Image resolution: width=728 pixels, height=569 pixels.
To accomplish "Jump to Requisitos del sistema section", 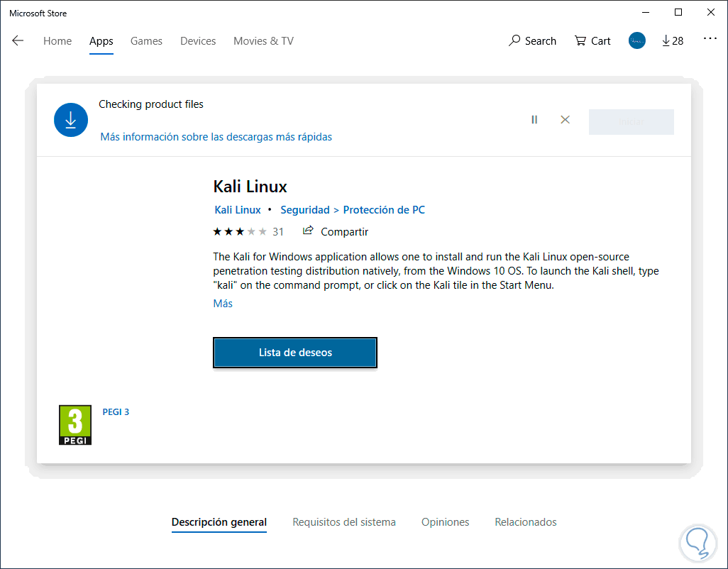I will [x=344, y=522].
